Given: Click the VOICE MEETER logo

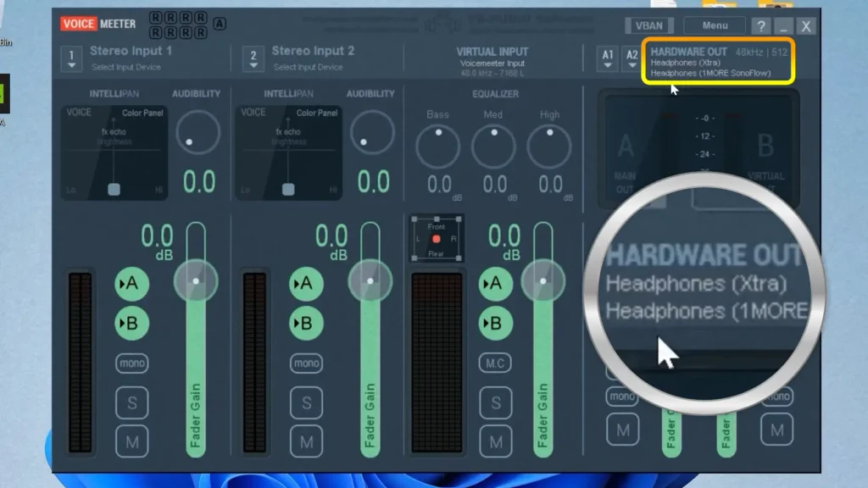Looking at the screenshot, I should (x=98, y=24).
